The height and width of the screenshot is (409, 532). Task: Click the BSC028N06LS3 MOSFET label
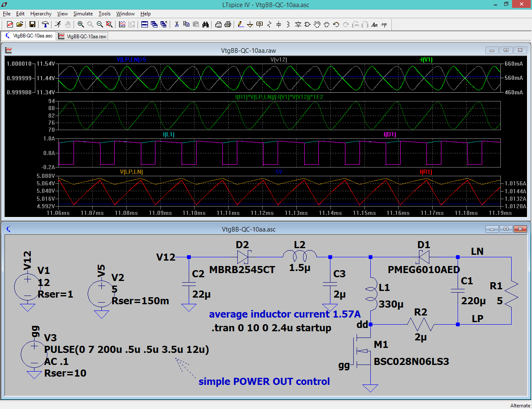pyautogui.click(x=411, y=362)
